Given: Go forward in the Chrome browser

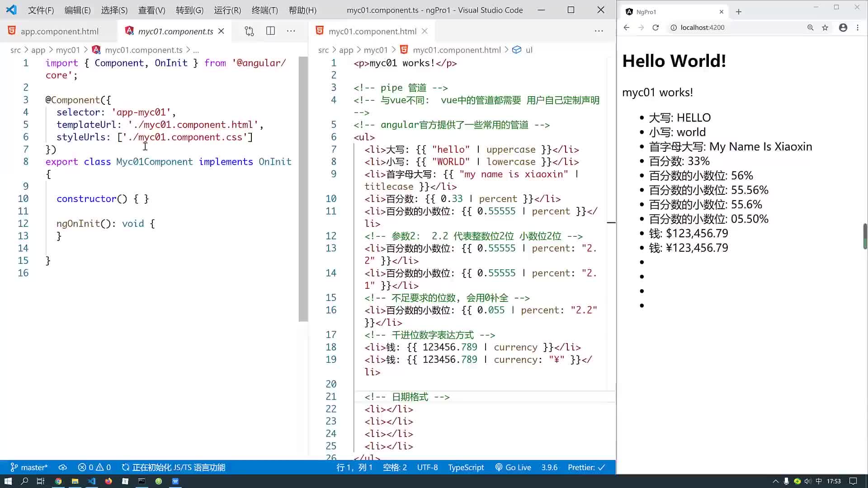Looking at the screenshot, I should click(x=641, y=28).
